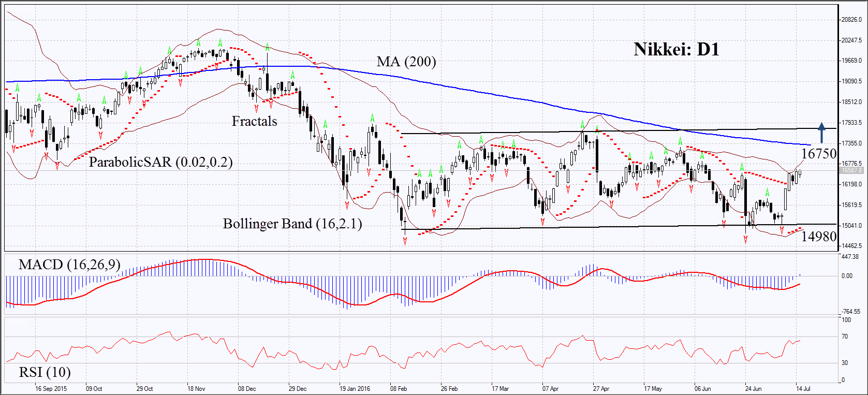Click the '29 Dec' date label
The width and height of the screenshot is (868, 395).
point(298,389)
